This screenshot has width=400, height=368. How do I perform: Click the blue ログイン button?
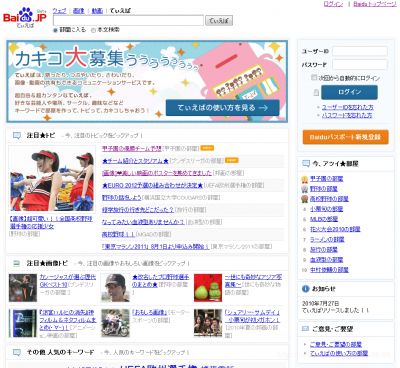pyautogui.click(x=349, y=92)
